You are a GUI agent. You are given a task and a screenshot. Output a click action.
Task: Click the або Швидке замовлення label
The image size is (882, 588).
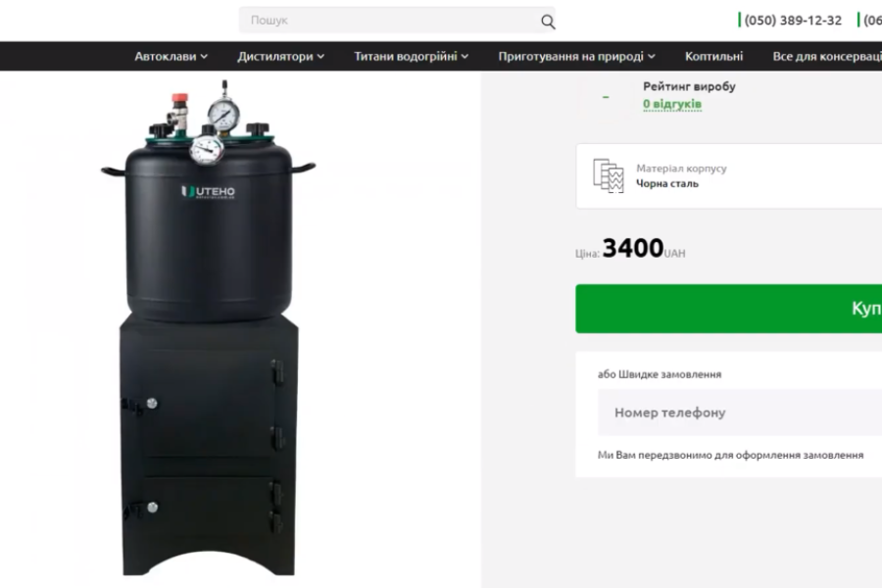tap(660, 374)
